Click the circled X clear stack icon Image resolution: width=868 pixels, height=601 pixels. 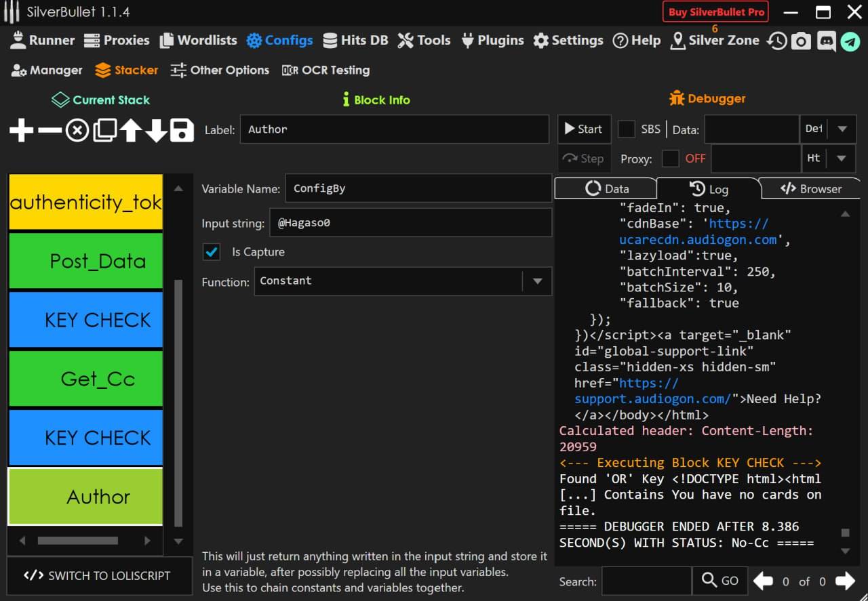tap(77, 130)
